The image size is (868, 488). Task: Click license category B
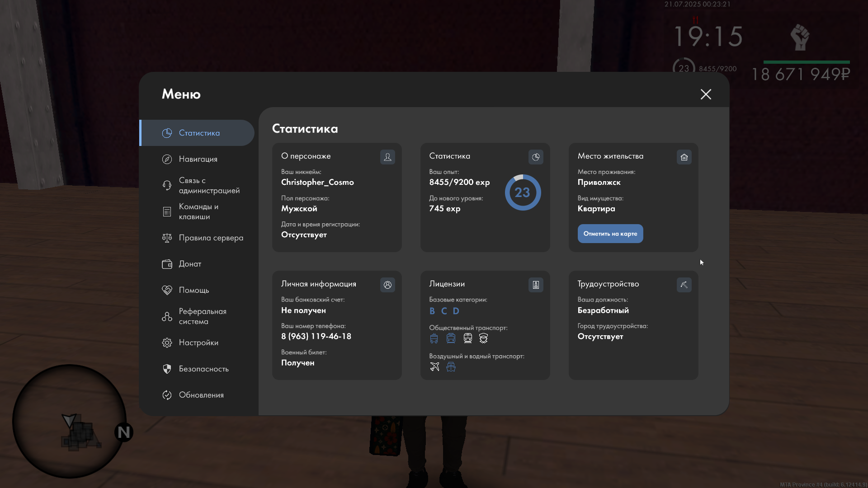[x=432, y=311]
